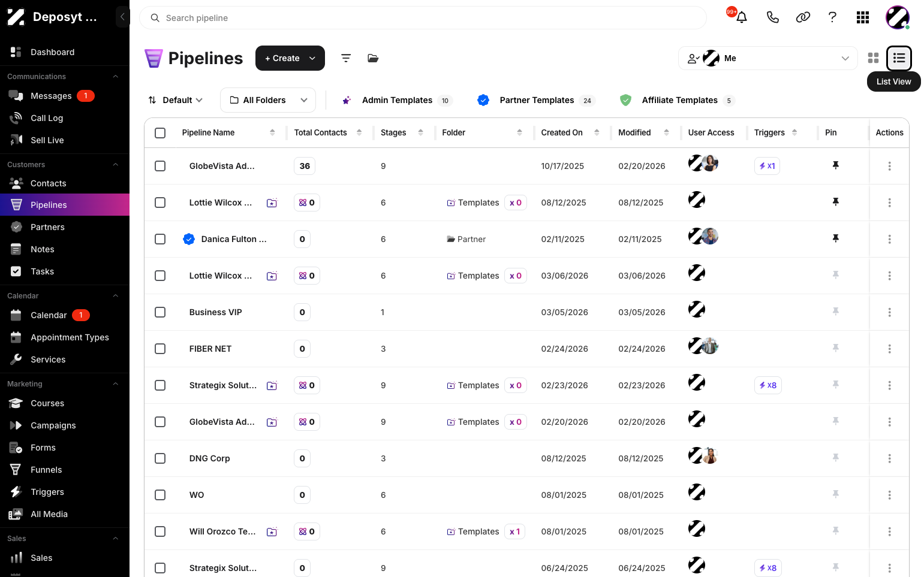The height and width of the screenshot is (577, 924).
Task: Open actions menu for FIBER NET
Action: tap(889, 349)
